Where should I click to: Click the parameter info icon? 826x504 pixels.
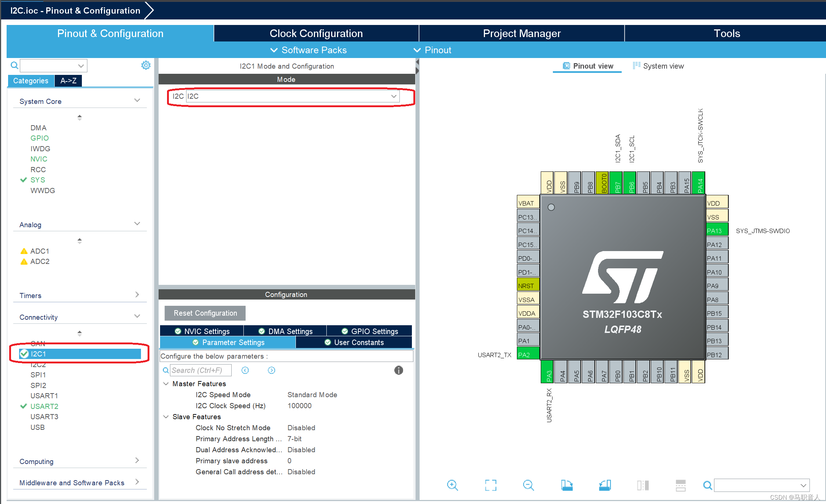pyautogui.click(x=399, y=370)
